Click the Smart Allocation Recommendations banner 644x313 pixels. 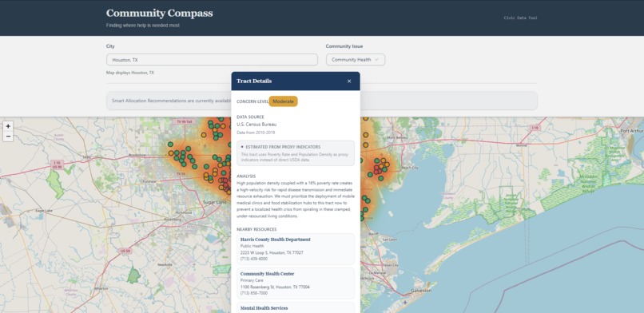pos(322,101)
